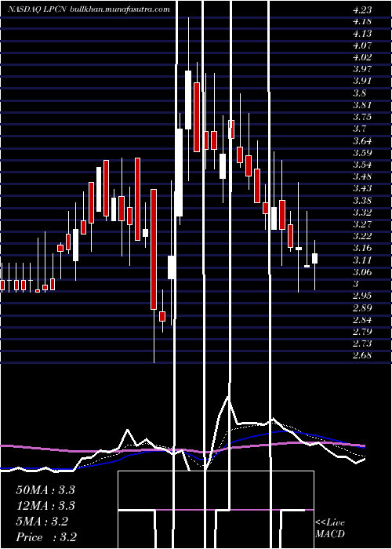Image resolution: width=392 pixels, height=549 pixels.
Task: Click the 3.06 price axis value
Action: click(362, 272)
